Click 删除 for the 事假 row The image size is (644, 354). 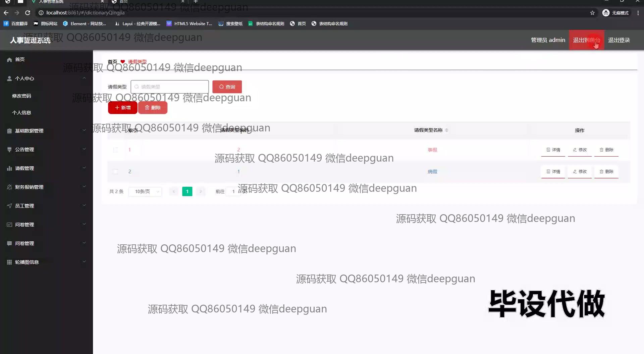(x=606, y=150)
